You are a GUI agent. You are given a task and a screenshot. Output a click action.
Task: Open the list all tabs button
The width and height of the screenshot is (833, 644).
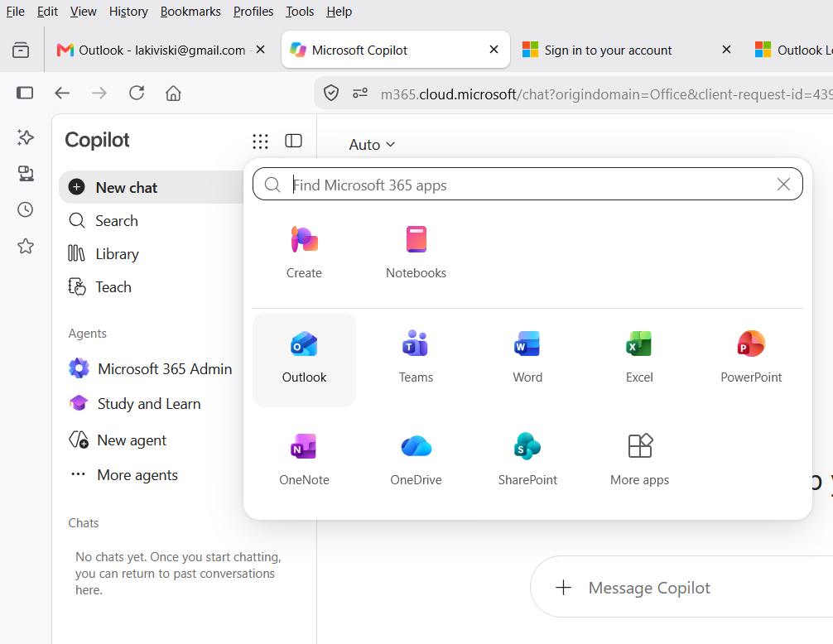tap(21, 50)
